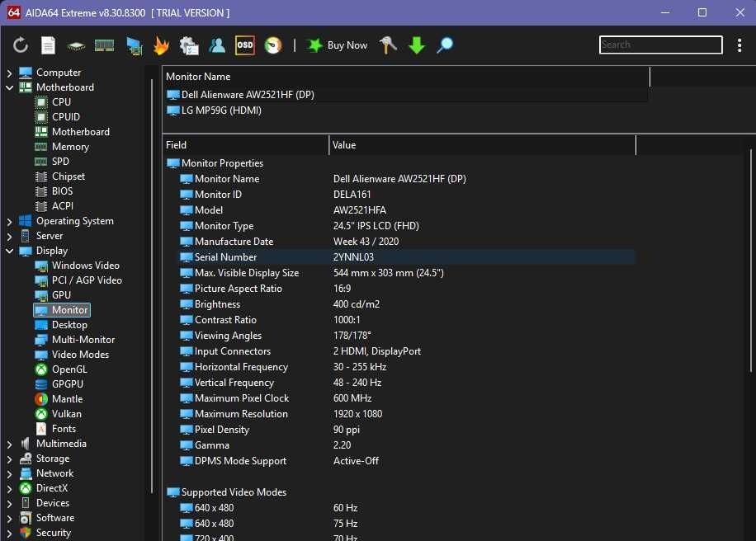
Task: Open the CPU chip toolbar icon
Action: point(76,45)
